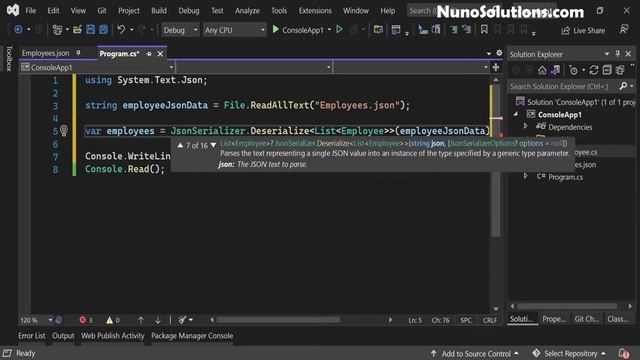Open the Build menu
This screenshot has height=360, width=640.
click(159, 11)
